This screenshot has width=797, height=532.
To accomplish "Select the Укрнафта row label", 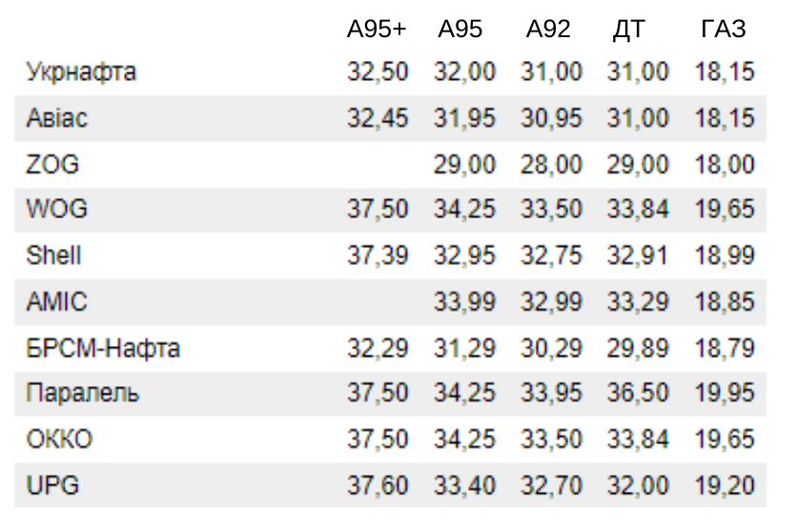I will (x=81, y=72).
